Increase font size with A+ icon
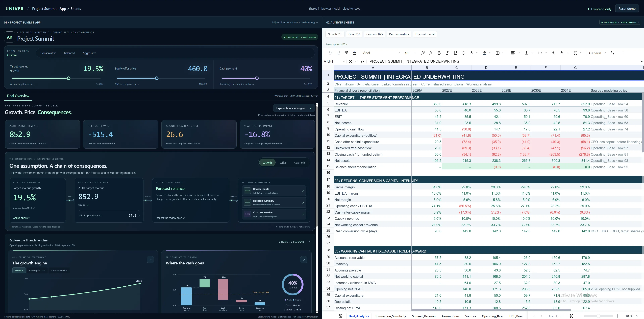The width and height of the screenshot is (644, 319). point(423,53)
